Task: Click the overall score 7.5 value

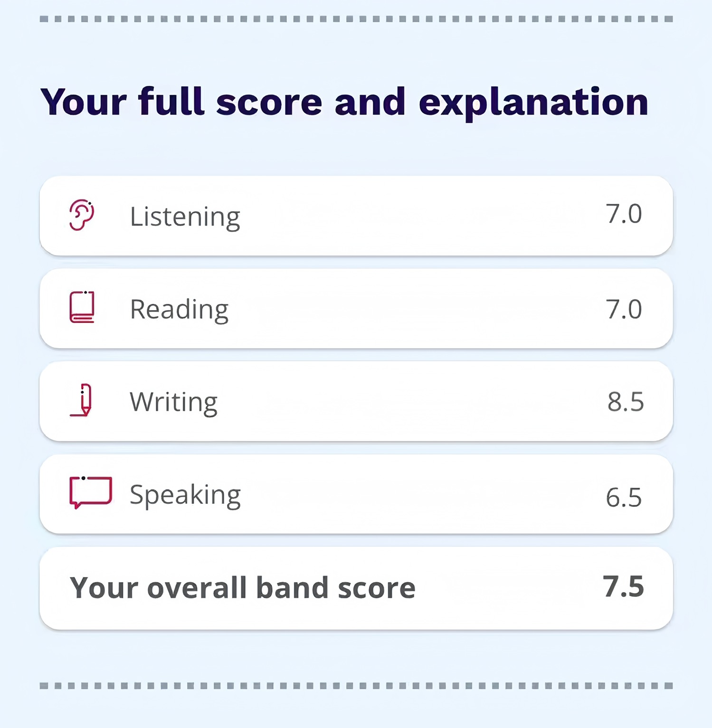Action: 624,586
